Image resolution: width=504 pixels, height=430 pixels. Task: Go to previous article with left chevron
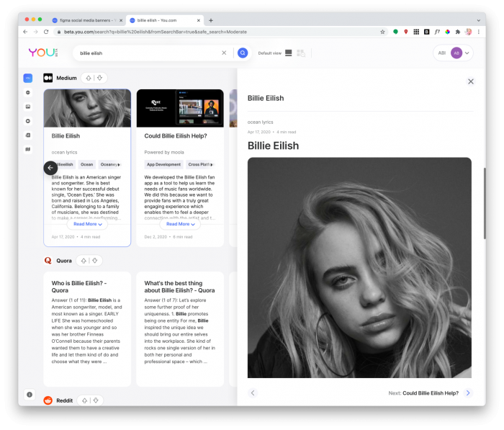click(253, 393)
